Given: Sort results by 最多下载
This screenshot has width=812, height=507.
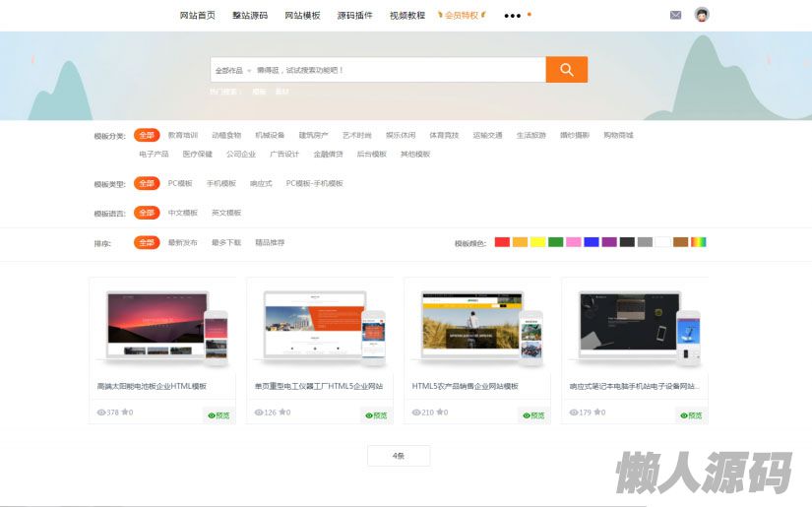Looking at the screenshot, I should 225,242.
